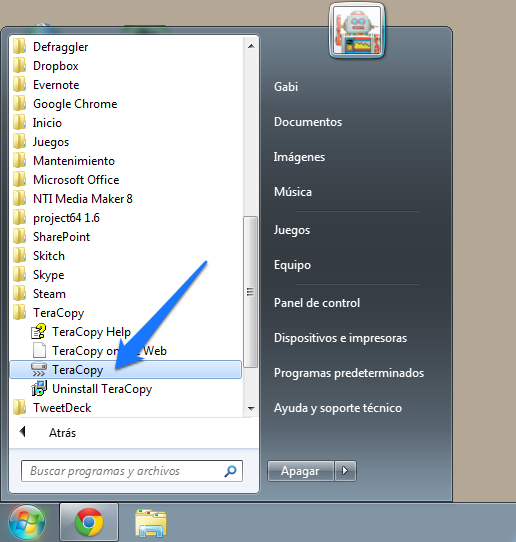The width and height of the screenshot is (516, 542).
Task: Go back with the Atrás arrow
Action: click(23, 432)
